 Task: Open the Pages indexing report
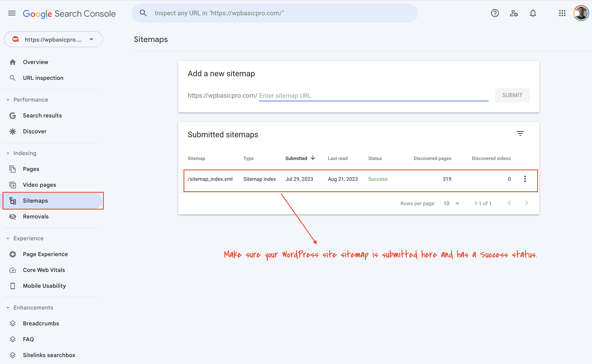coord(31,169)
